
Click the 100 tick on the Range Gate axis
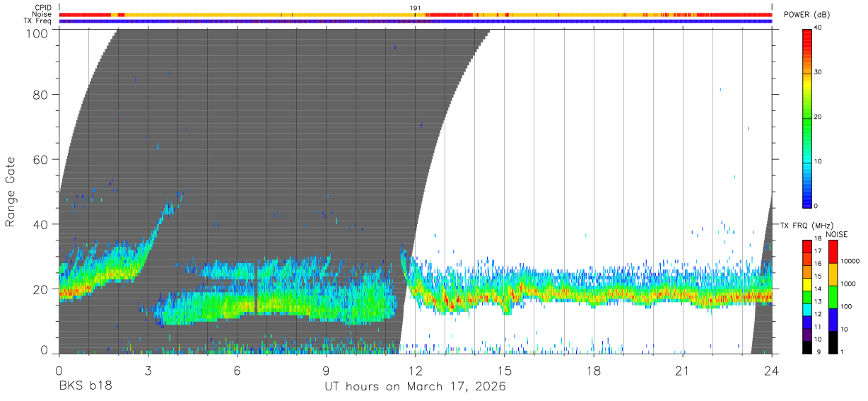click(x=37, y=33)
